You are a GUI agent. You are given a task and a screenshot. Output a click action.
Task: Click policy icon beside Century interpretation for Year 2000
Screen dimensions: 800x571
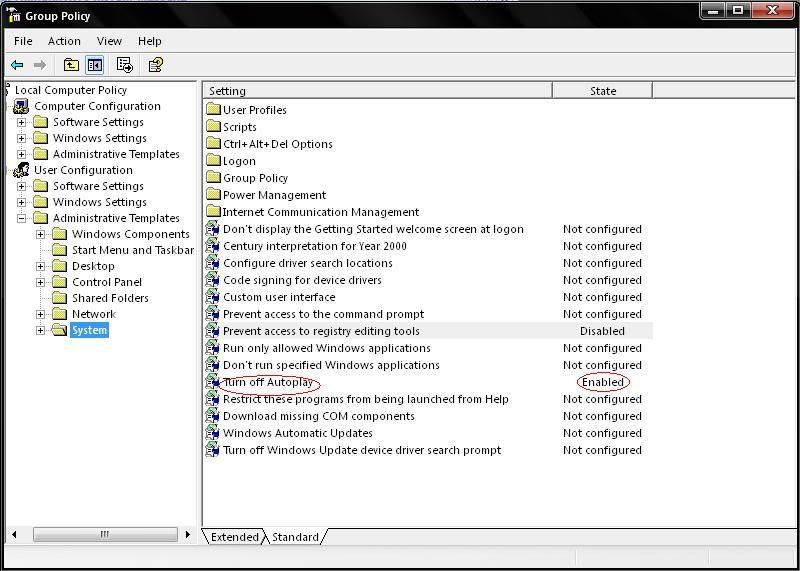[x=212, y=246]
